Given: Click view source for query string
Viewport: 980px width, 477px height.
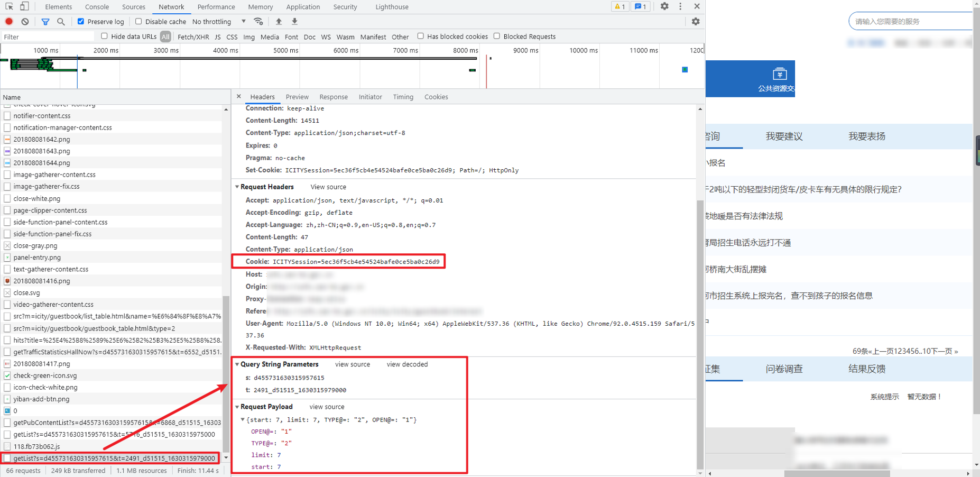Looking at the screenshot, I should point(353,364).
